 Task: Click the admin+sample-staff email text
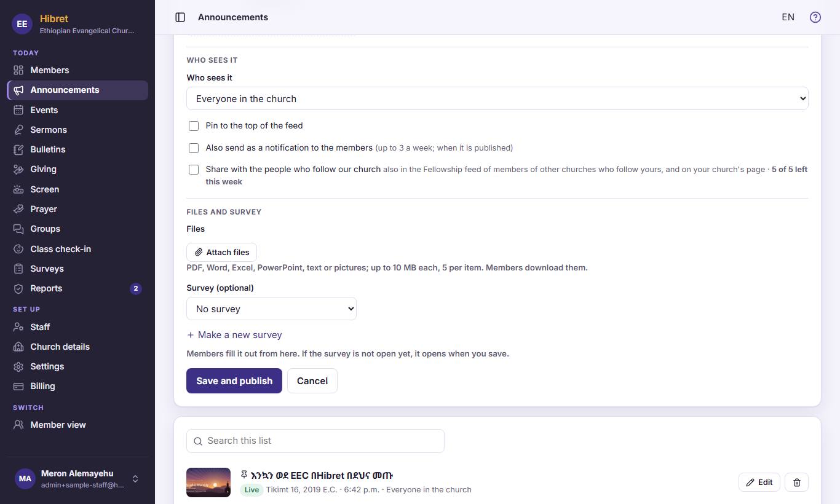pyautogui.click(x=82, y=485)
